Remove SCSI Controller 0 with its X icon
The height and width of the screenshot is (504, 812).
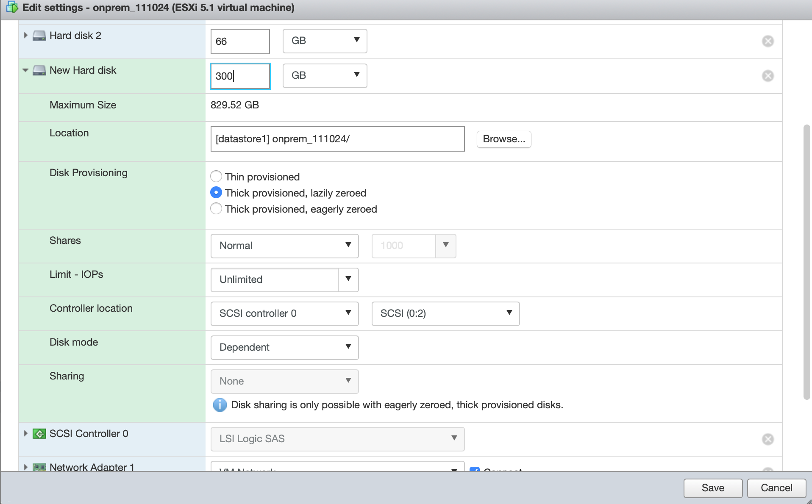(768, 439)
